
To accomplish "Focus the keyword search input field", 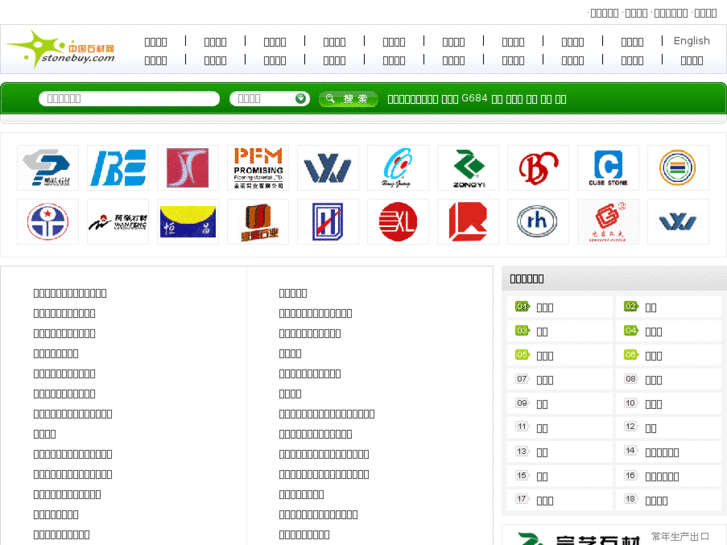I will click(129, 99).
